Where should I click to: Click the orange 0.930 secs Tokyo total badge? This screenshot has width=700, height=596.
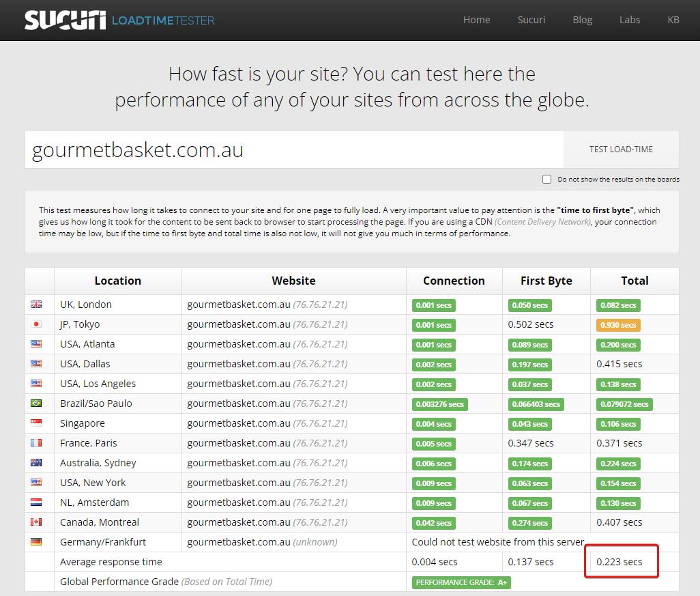pos(618,325)
